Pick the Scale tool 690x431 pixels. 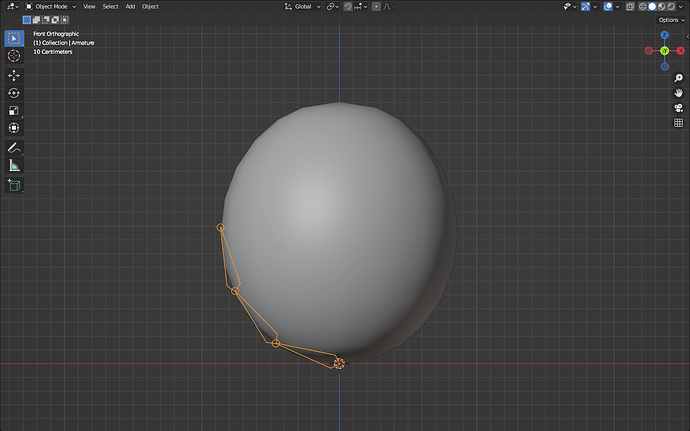click(x=14, y=111)
